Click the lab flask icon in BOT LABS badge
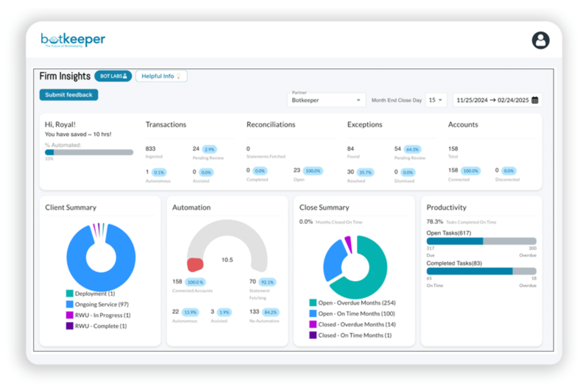588x392 pixels. pos(126,76)
